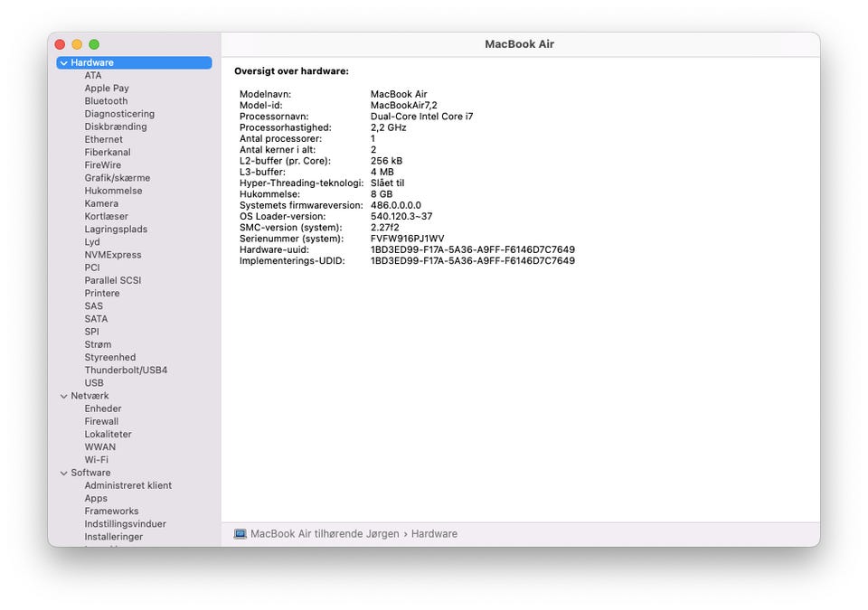Image resolution: width=868 pixels, height=610 pixels.
Task: Show Thunderbolt/USB4 information
Action: click(126, 371)
